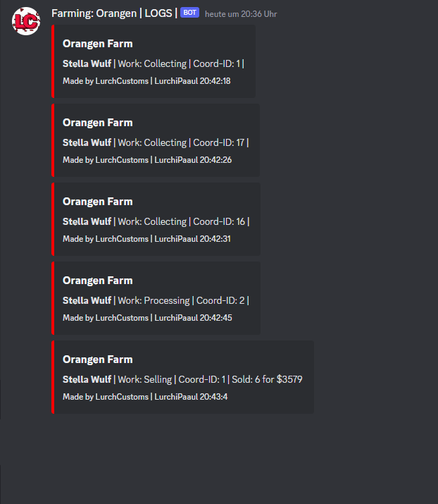Click footer text with time 20:43:4

tap(145, 397)
